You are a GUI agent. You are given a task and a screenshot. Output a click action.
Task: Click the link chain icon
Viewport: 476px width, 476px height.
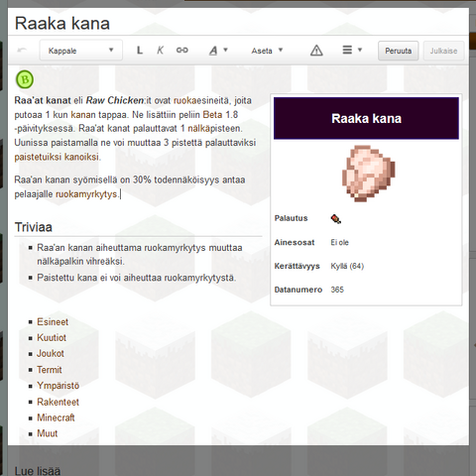click(181, 51)
